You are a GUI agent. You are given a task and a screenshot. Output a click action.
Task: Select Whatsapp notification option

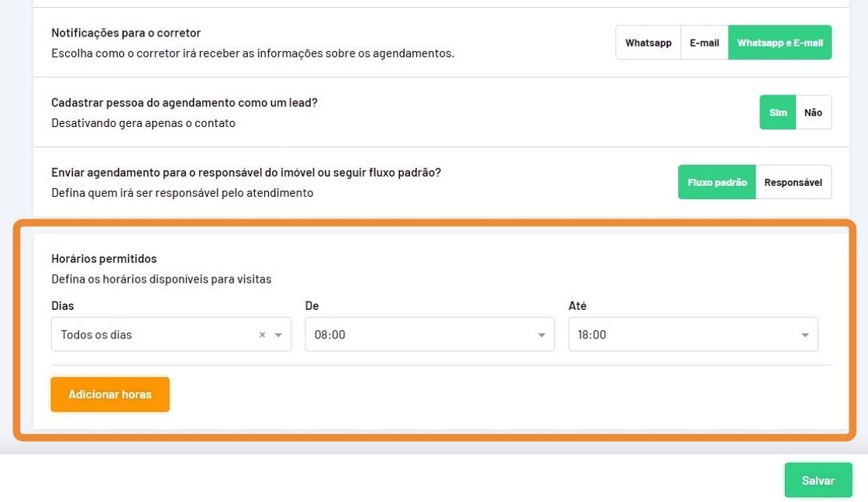[648, 43]
